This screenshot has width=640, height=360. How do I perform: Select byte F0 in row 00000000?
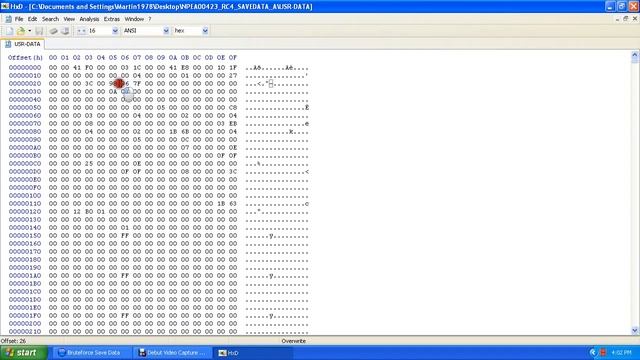89,67
